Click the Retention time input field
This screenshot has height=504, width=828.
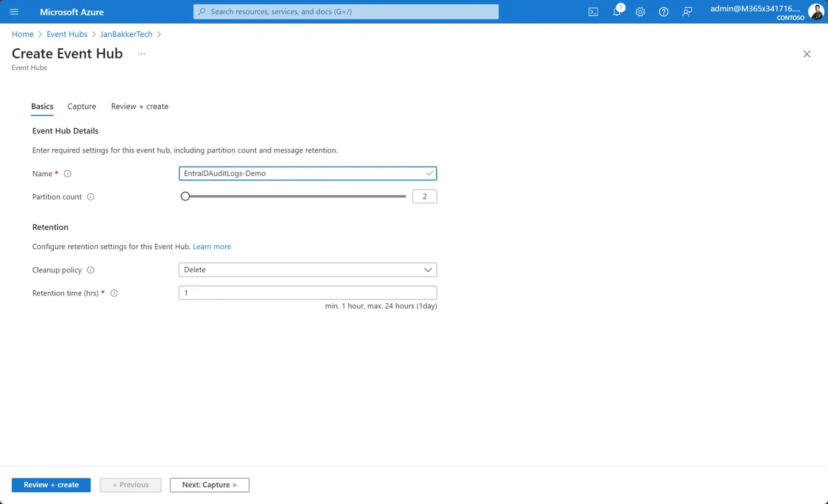pos(308,293)
